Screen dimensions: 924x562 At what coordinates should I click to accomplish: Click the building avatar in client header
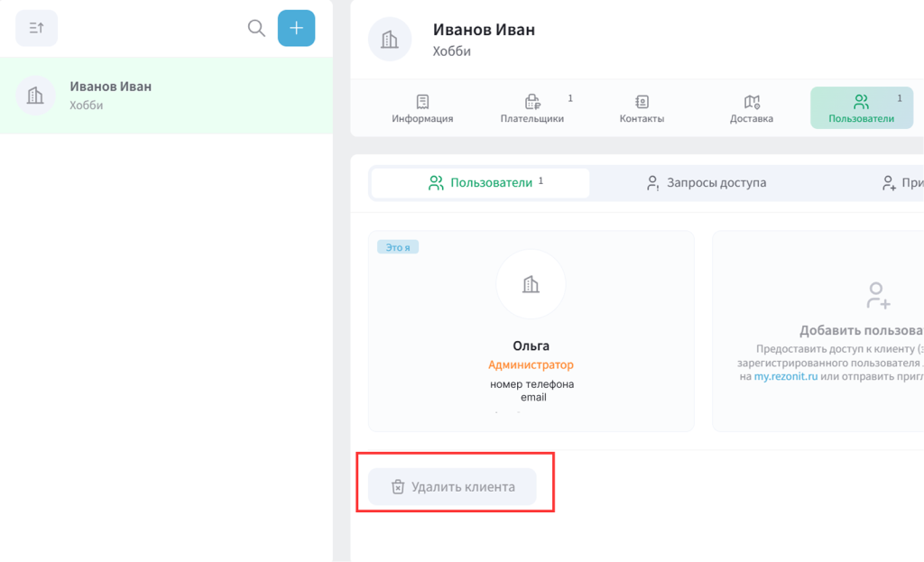(390, 40)
